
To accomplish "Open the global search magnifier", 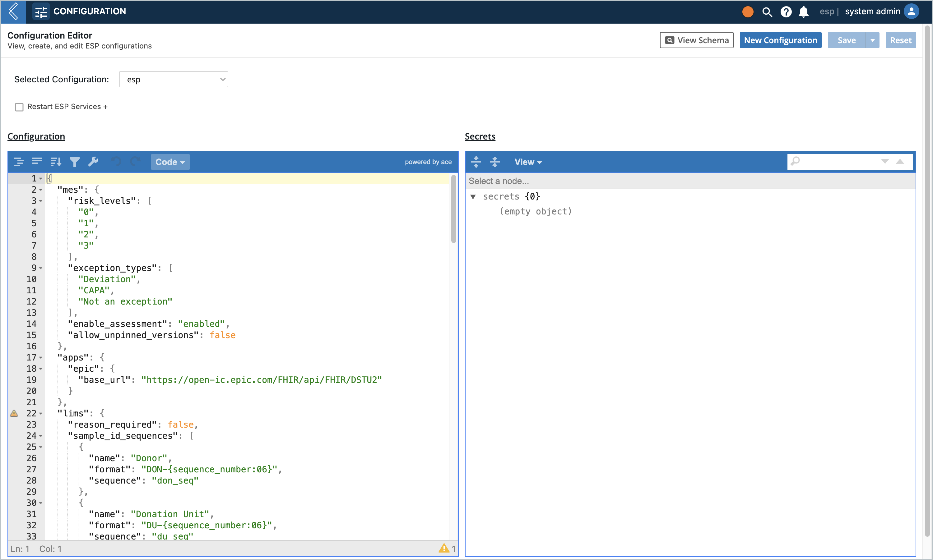I will 767,12.
